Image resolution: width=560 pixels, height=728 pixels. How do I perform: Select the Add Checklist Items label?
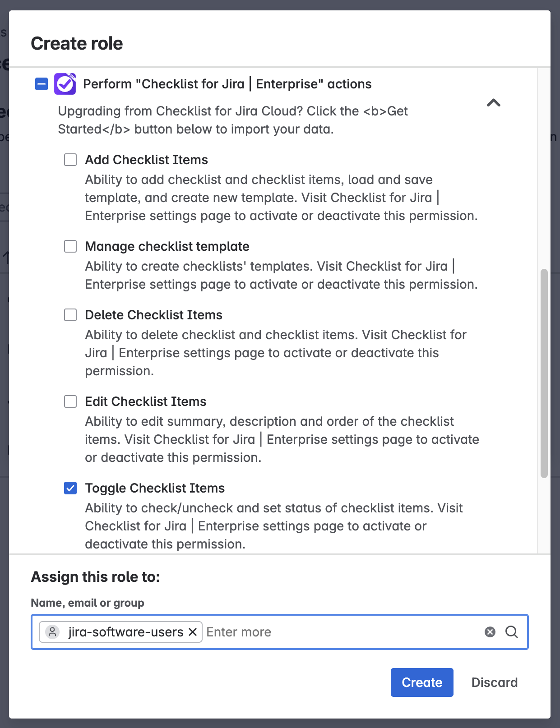pyautogui.click(x=146, y=160)
